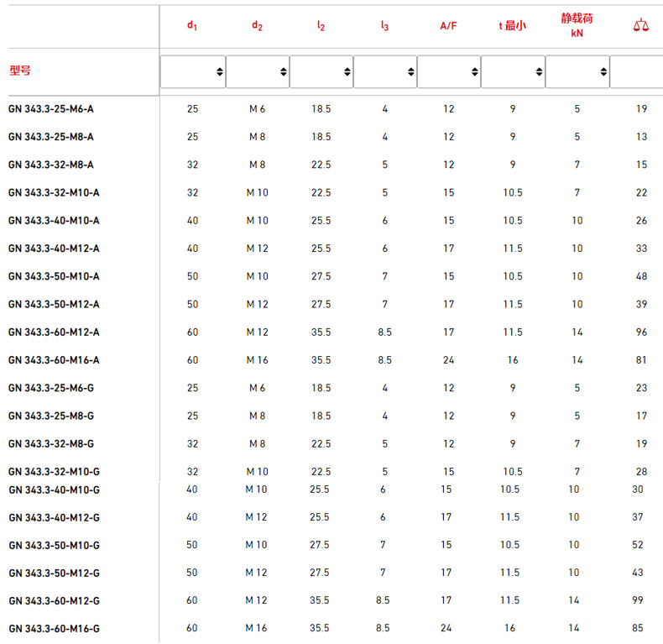Image resolution: width=663 pixels, height=644 pixels.
Task: Select model GN 343.3-32-M10-A
Action: [54, 192]
